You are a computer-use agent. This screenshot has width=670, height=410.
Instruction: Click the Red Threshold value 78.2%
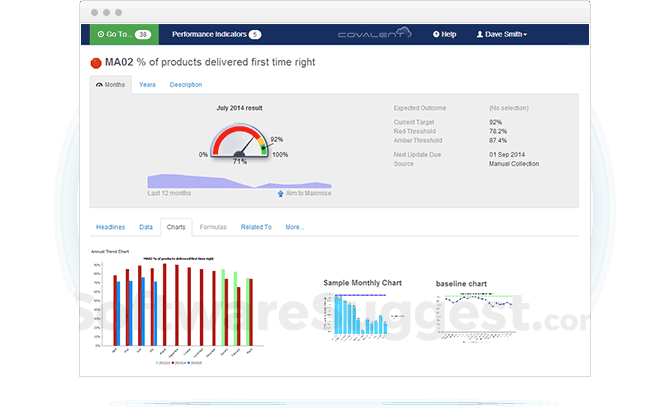pyautogui.click(x=498, y=131)
